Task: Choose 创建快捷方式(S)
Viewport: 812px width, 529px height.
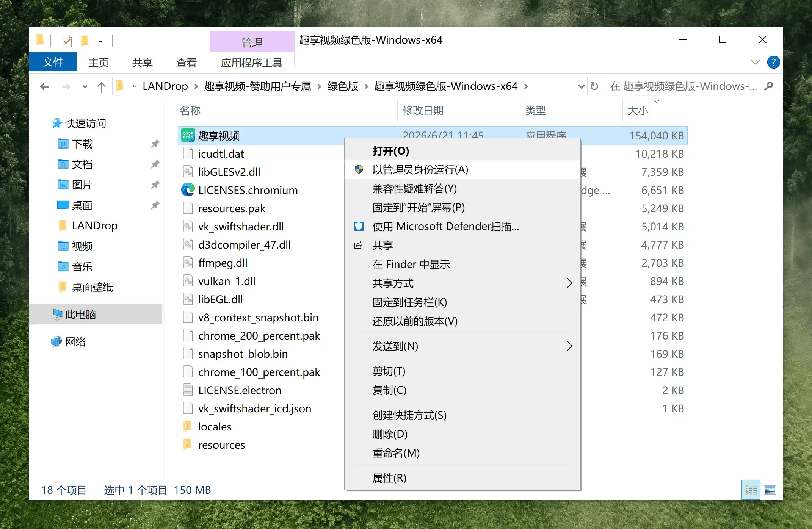Action: click(x=462, y=415)
